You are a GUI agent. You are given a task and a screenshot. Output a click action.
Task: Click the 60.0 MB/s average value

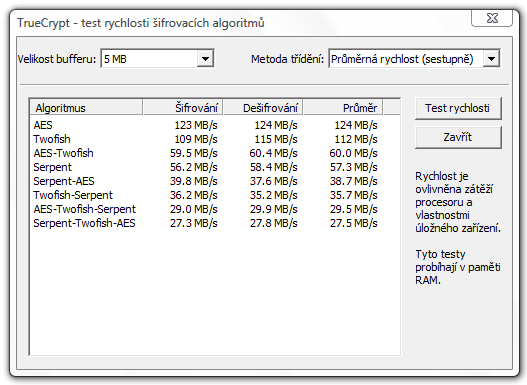354,153
